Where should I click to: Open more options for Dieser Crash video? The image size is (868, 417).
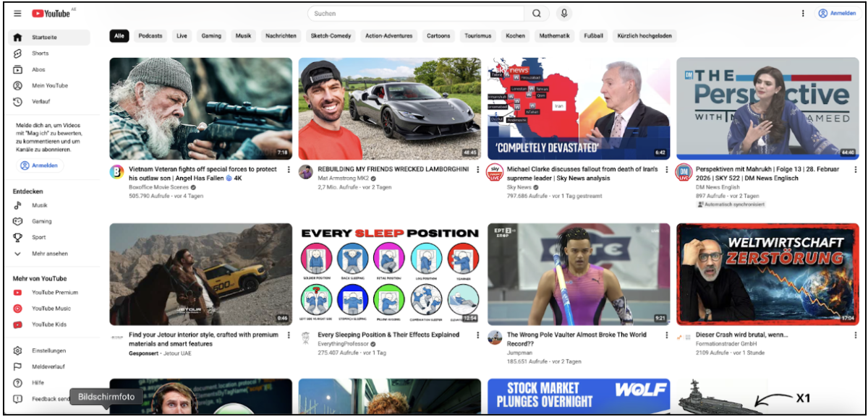pyautogui.click(x=855, y=335)
